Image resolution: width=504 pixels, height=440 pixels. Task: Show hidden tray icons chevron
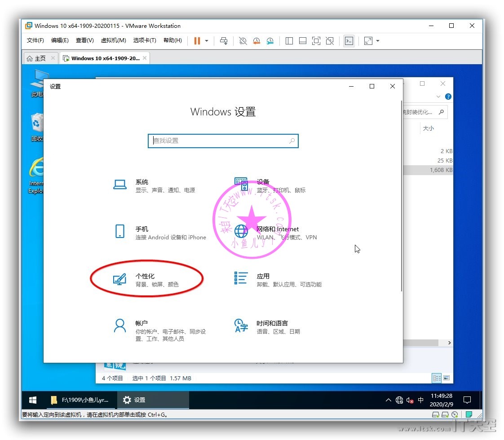coord(388,400)
